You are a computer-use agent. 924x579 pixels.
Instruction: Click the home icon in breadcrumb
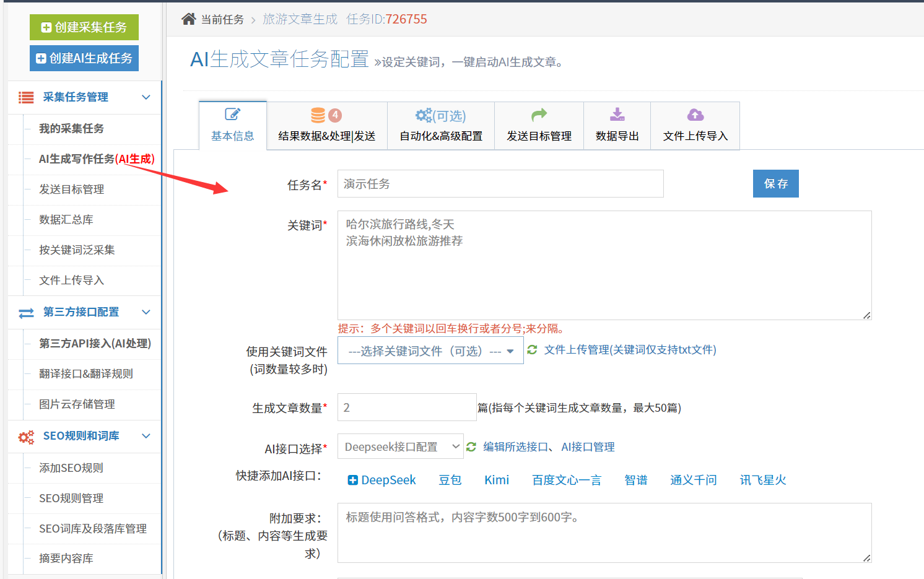[x=188, y=19]
